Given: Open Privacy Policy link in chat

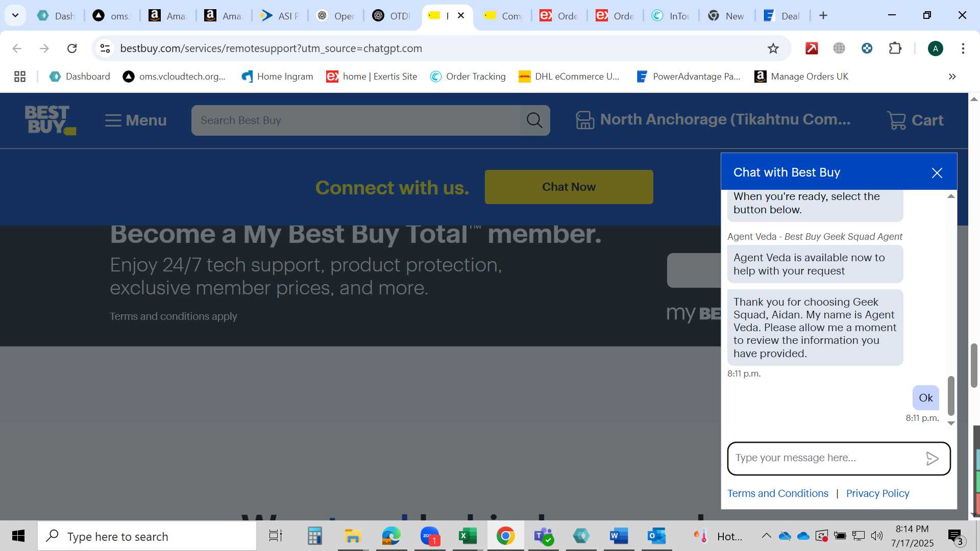Looking at the screenshot, I should (x=877, y=493).
